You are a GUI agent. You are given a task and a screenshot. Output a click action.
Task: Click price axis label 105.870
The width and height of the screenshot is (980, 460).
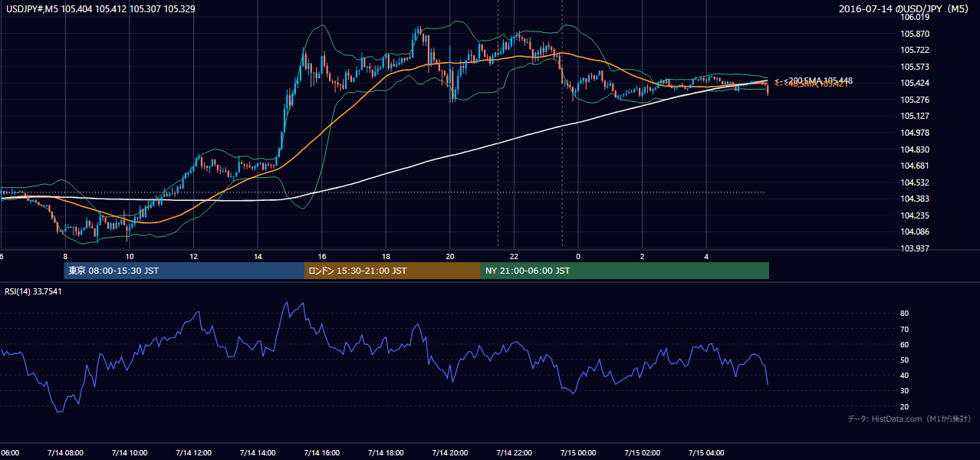click(x=915, y=34)
